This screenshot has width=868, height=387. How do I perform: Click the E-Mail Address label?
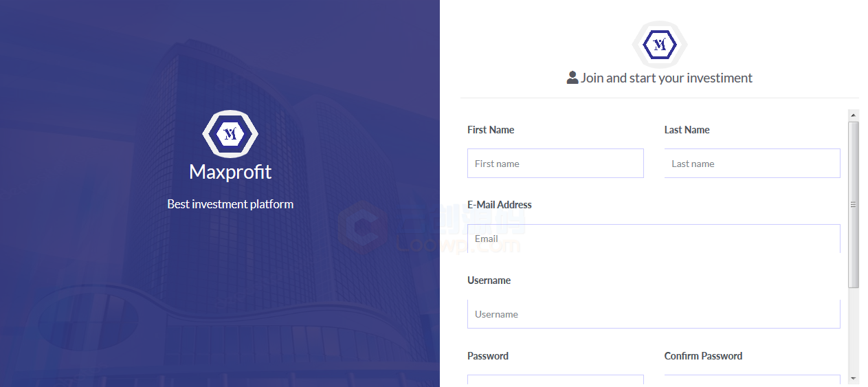point(500,205)
